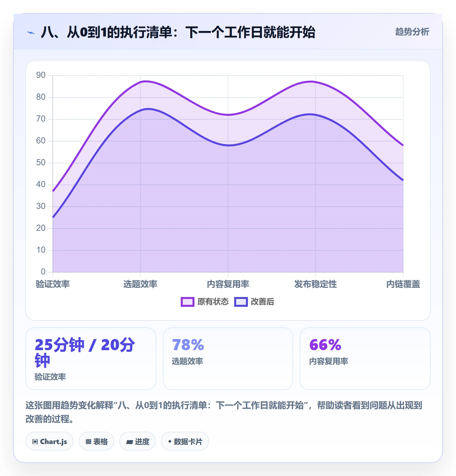Screen dimensions: 456x476
Task: Click the 90 y-axis tick label
Action: click(41, 75)
